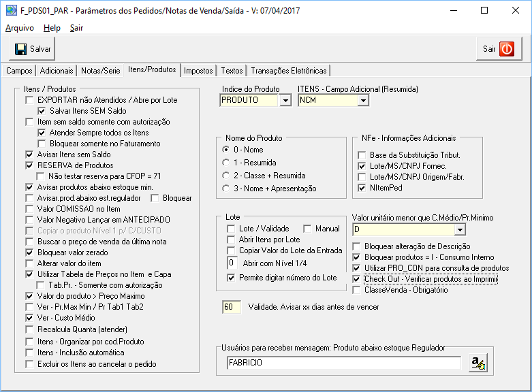Uncheck Atender Sempre todos os Itens

42,133
